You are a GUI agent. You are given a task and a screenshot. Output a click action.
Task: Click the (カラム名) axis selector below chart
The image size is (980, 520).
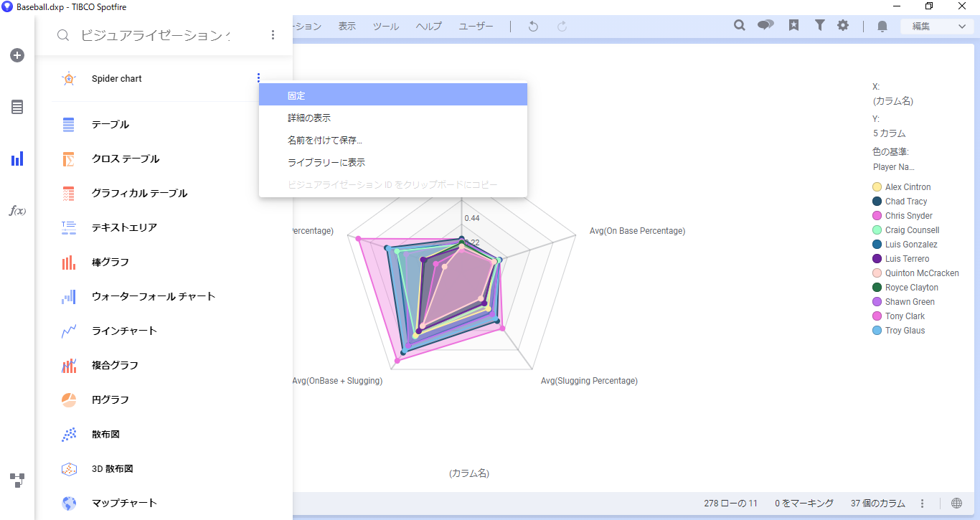(x=469, y=473)
